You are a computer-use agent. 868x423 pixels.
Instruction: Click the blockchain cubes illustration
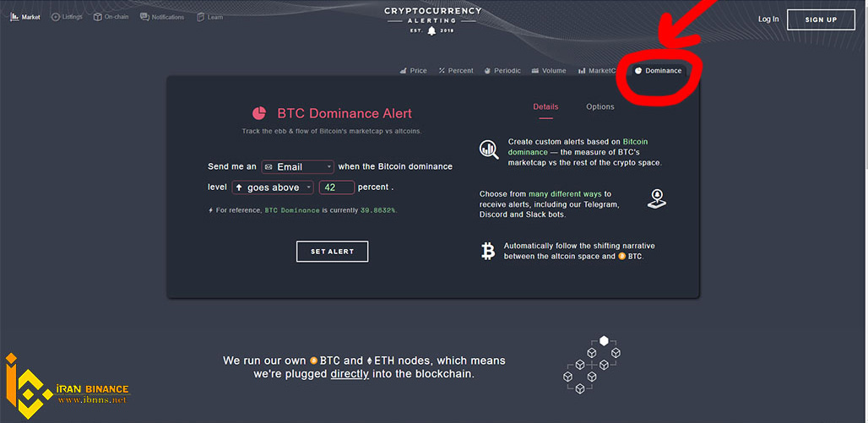pyautogui.click(x=591, y=364)
